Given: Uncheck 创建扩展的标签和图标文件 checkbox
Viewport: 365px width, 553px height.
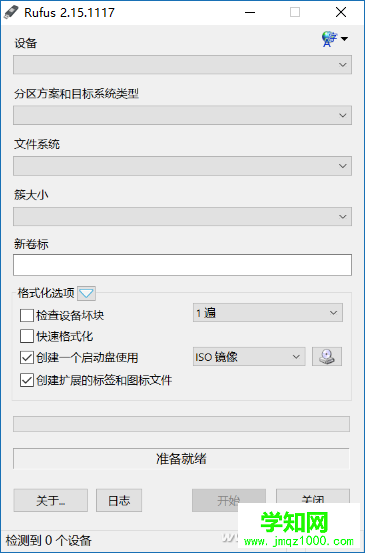Looking at the screenshot, I should click(x=27, y=380).
